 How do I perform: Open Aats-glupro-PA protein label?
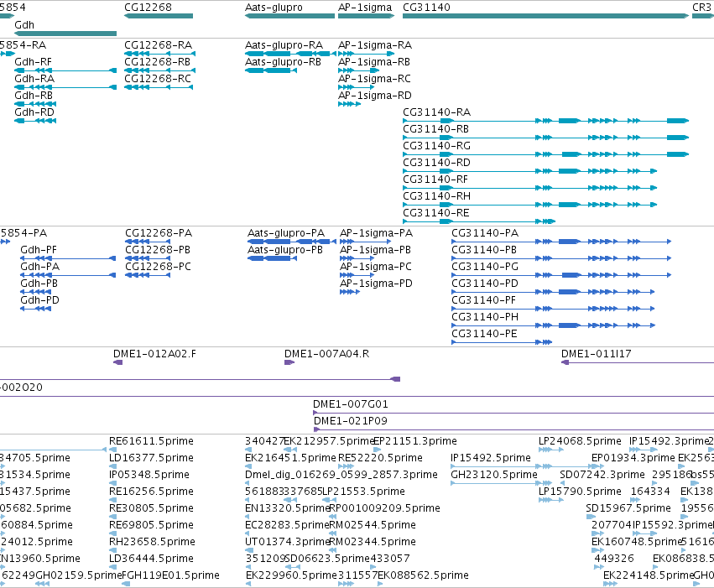pyautogui.click(x=286, y=233)
